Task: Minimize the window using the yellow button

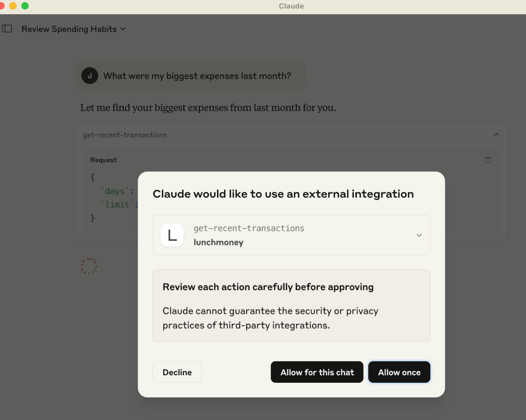Action: [x=13, y=6]
